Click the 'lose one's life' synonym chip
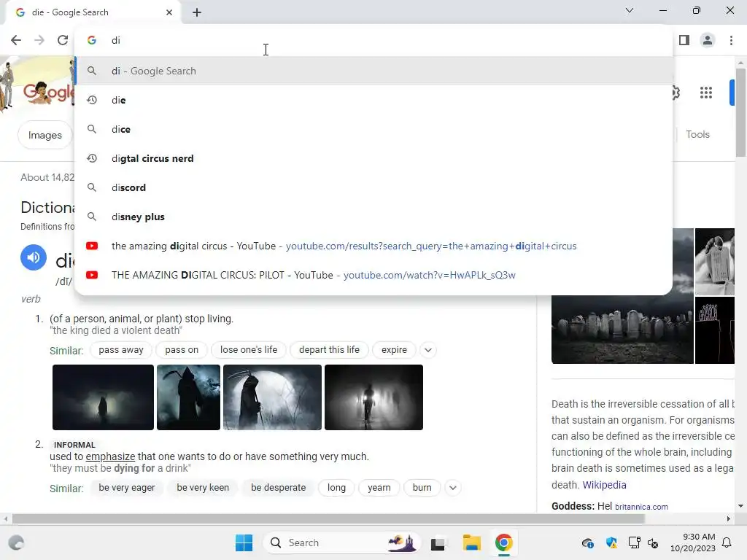 click(249, 350)
